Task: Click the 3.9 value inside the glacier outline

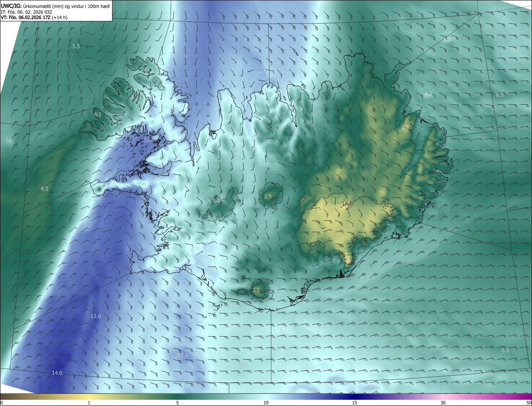Action: tap(268, 196)
